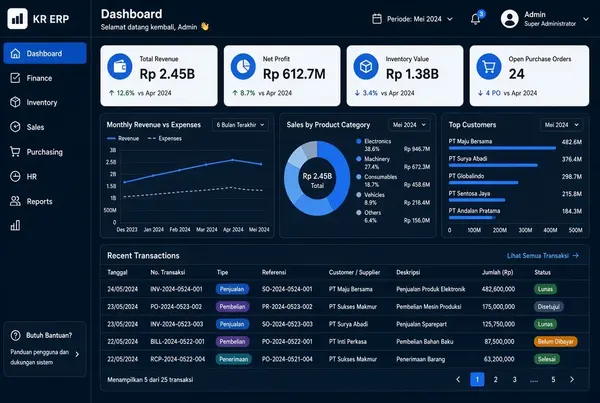Click Lihat Semua Transaksi link
This screenshot has width=600, height=403.
[543, 256]
